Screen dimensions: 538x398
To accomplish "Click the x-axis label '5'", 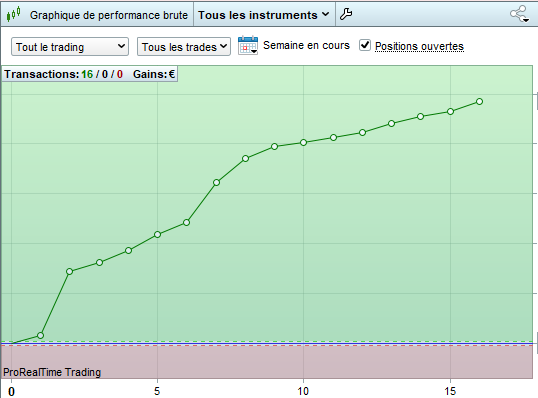I will [157, 391].
